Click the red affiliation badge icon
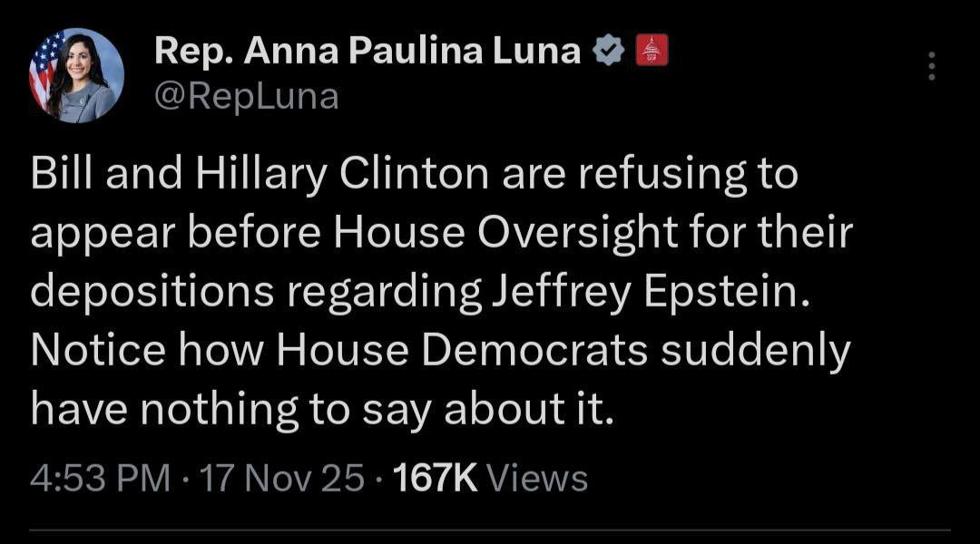This screenshot has height=544, width=980. click(650, 51)
